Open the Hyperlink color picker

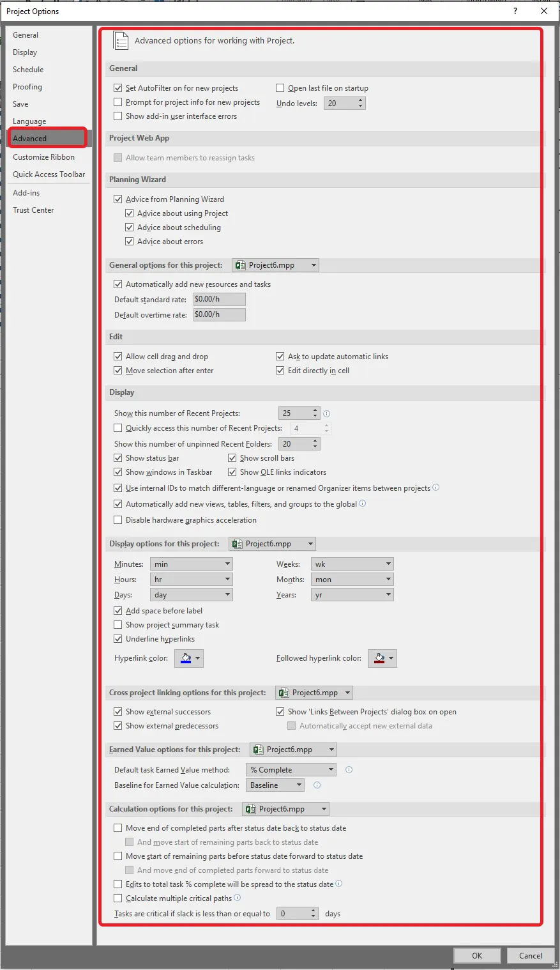[189, 658]
